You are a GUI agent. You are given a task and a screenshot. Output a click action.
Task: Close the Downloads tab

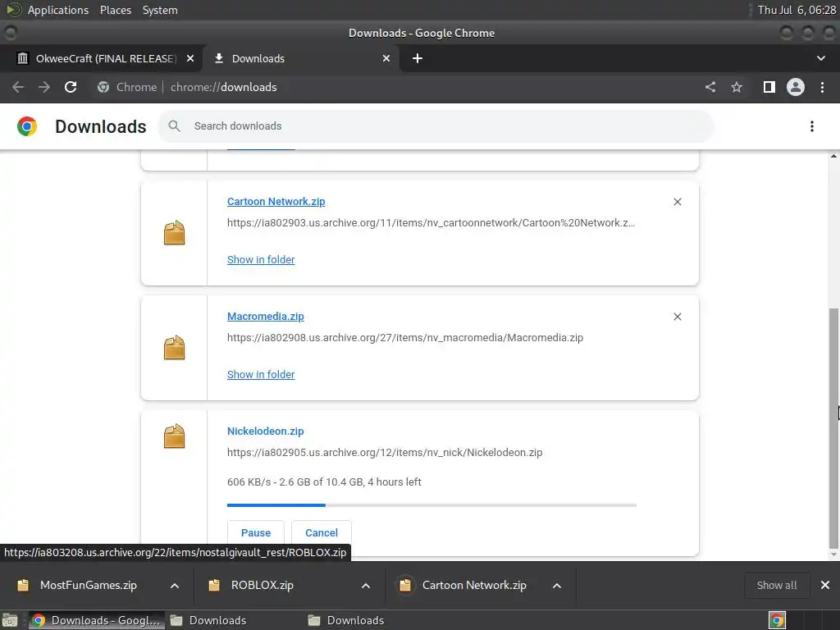pos(386,58)
